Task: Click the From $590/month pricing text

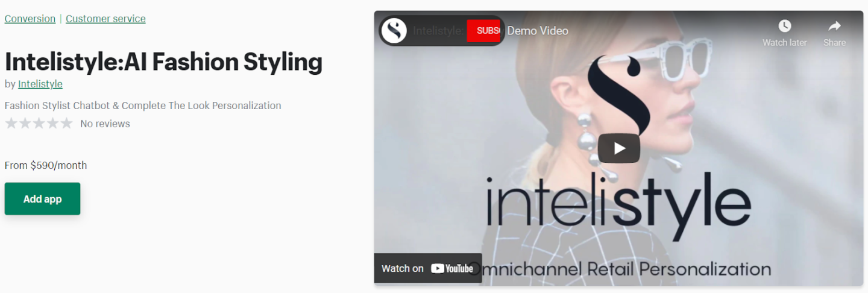Action: pos(46,165)
